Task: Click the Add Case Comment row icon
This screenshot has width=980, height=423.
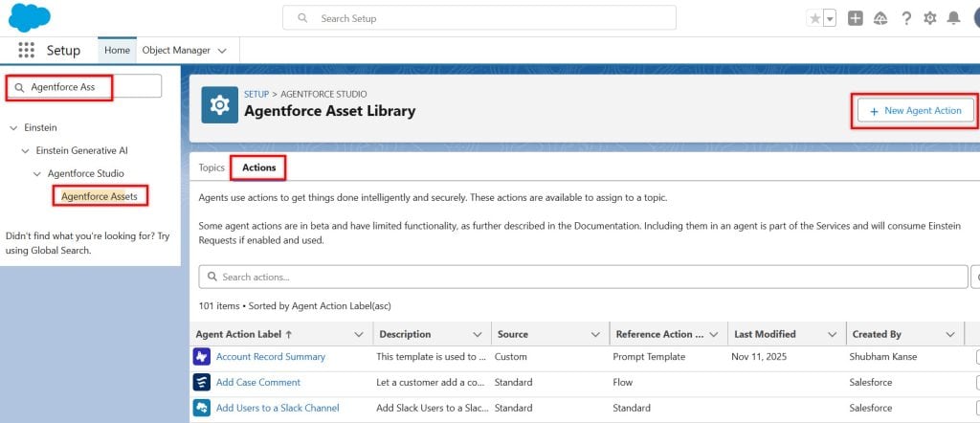Action: click(201, 383)
